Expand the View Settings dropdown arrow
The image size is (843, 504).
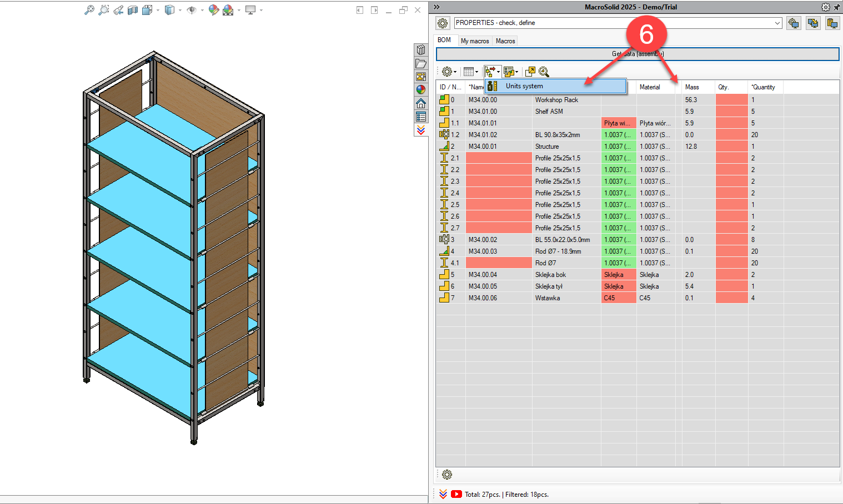coord(261,10)
